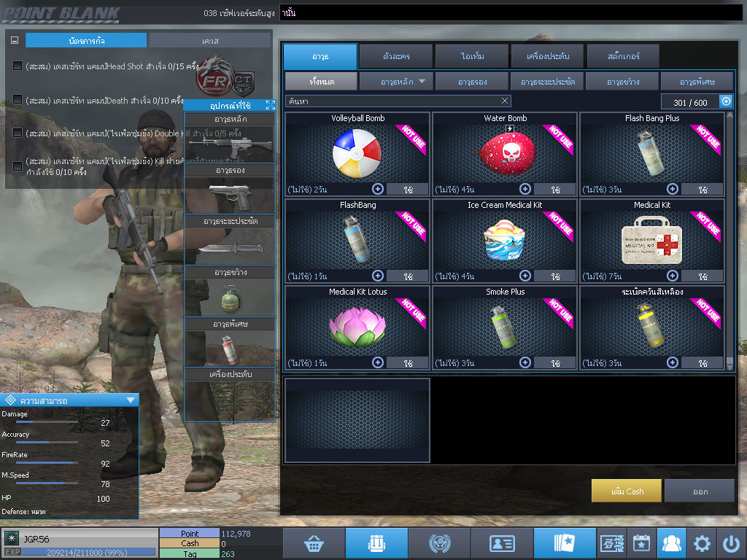The image size is (747, 560).
Task: Clear the search box with X icon
Action: pos(505,101)
